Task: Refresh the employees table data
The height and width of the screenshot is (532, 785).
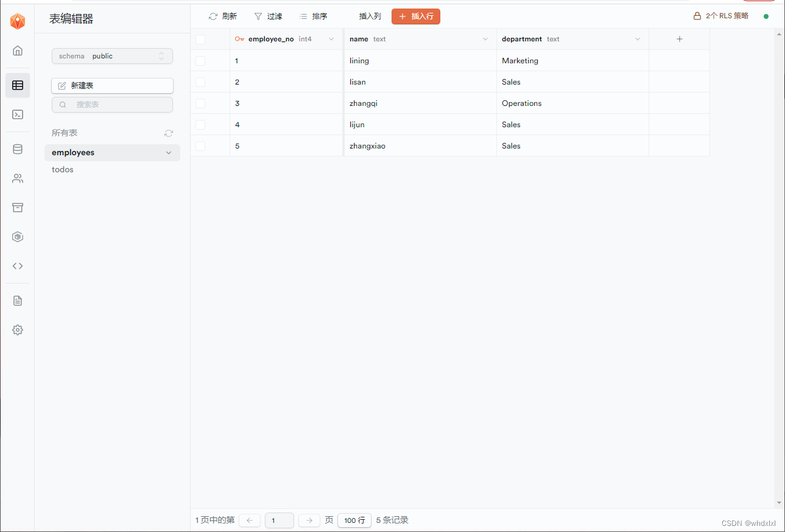Action: coord(222,16)
